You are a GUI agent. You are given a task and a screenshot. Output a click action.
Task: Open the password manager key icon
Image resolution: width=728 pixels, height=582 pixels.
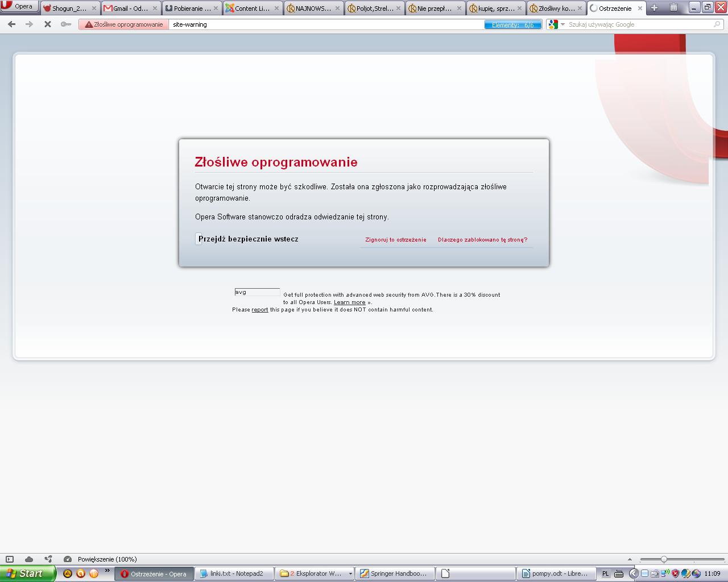click(66, 24)
